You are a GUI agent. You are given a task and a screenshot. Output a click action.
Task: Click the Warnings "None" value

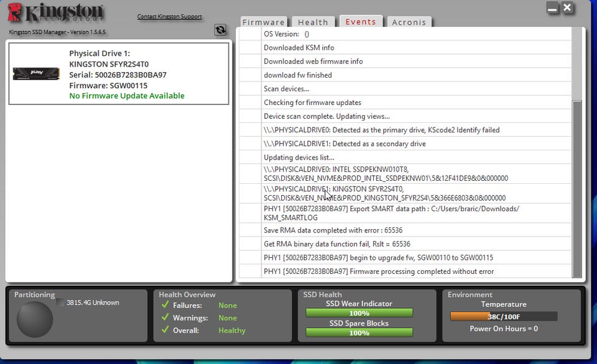(228, 317)
